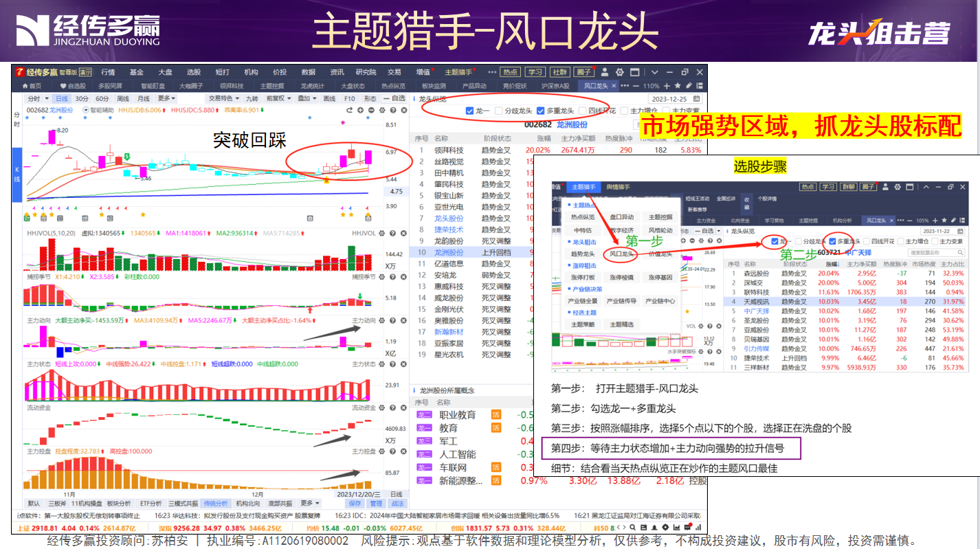Open the 选股 menu in main menu bar
Screen dimensions: 980x549
193,72
